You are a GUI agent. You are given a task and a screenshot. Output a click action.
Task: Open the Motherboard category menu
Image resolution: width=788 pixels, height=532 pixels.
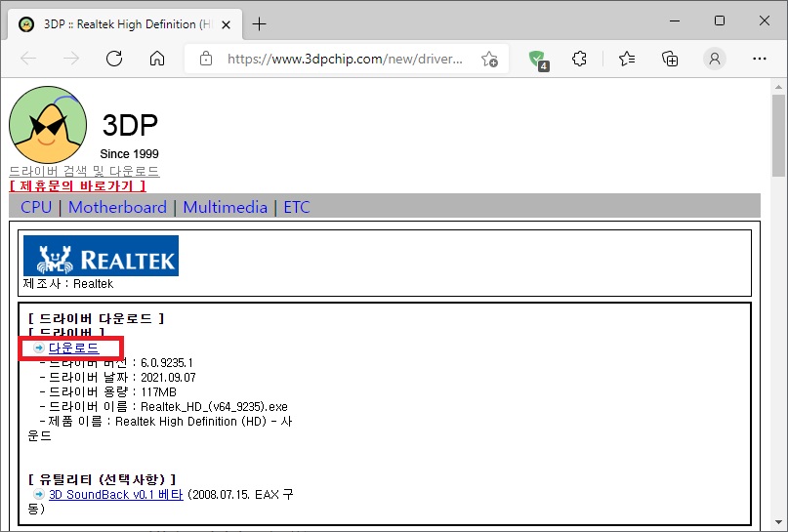point(117,207)
